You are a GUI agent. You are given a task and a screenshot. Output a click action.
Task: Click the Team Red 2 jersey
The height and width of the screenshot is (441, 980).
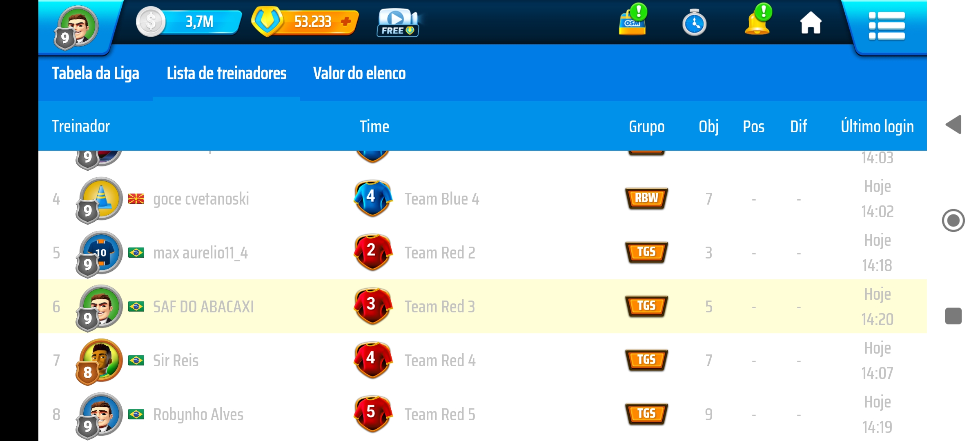(372, 252)
